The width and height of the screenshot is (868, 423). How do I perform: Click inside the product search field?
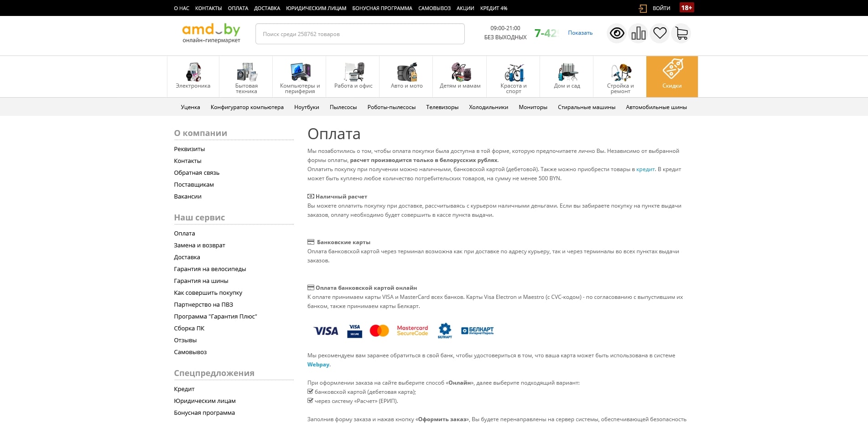(x=359, y=34)
